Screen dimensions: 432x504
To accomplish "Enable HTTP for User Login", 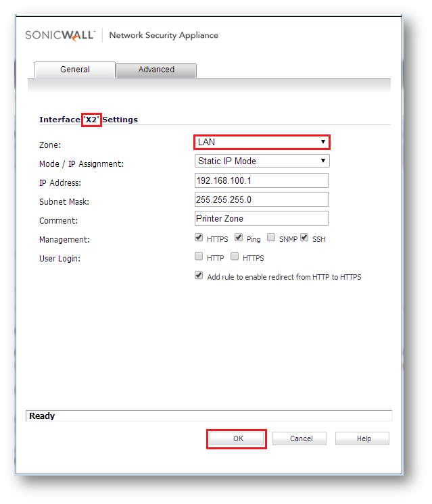I will (199, 257).
